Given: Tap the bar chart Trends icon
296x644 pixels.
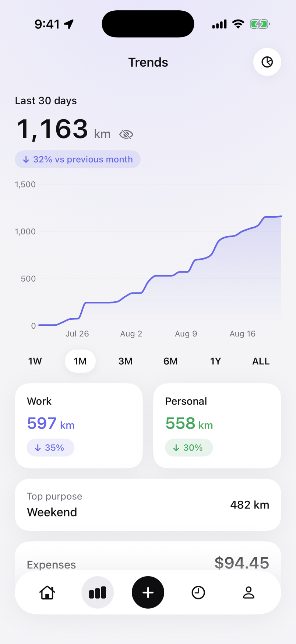Looking at the screenshot, I should (98, 592).
